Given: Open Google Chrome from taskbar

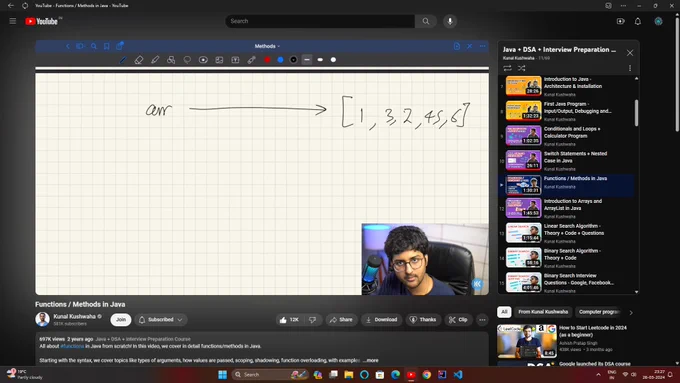Looking at the screenshot, I should 427,375.
